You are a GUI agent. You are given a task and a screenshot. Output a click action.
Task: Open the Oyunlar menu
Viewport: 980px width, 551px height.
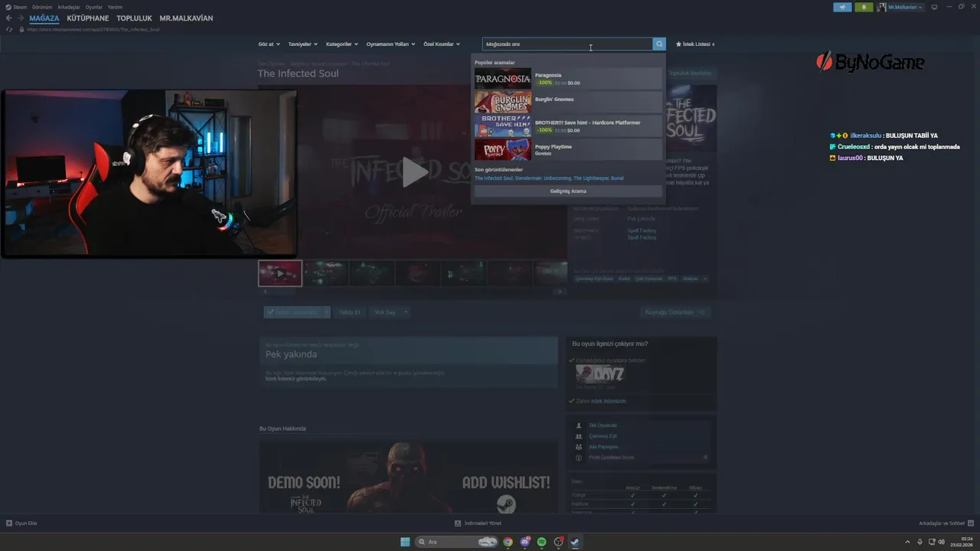[x=94, y=7]
